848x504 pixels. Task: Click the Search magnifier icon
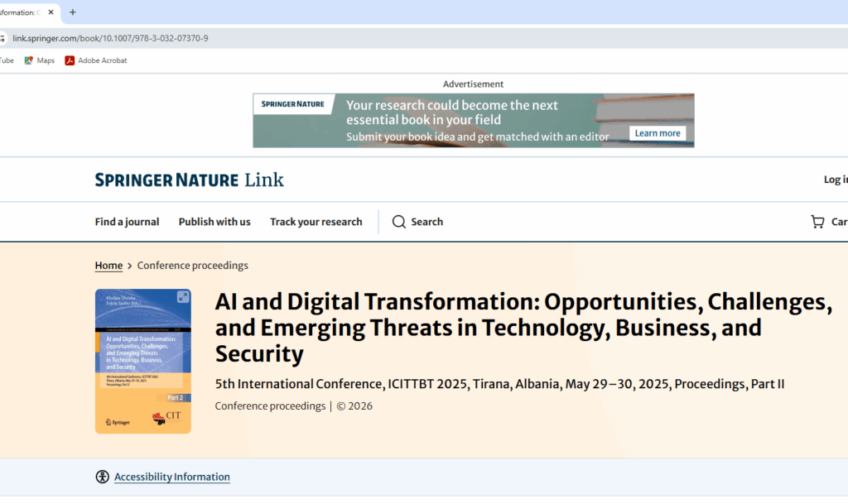(x=399, y=222)
